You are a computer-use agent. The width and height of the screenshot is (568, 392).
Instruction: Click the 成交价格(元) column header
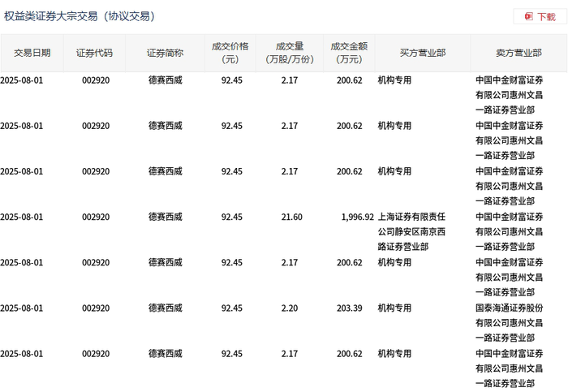pos(230,53)
